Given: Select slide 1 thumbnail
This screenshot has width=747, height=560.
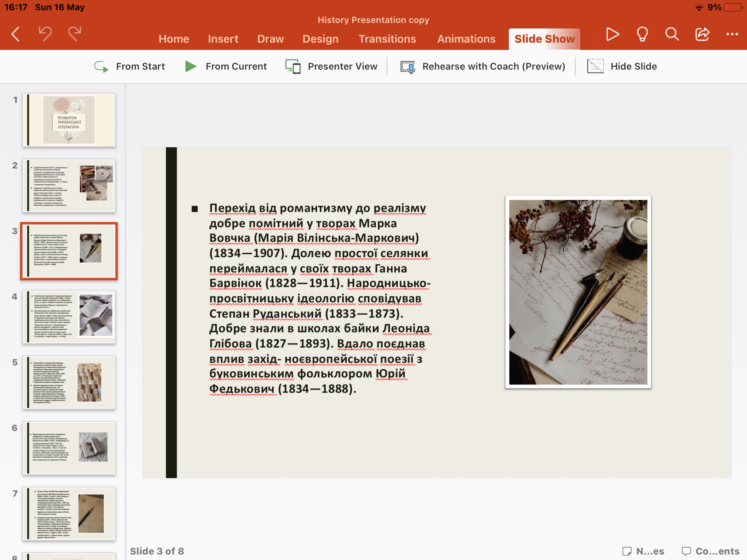Looking at the screenshot, I should pyautogui.click(x=69, y=120).
